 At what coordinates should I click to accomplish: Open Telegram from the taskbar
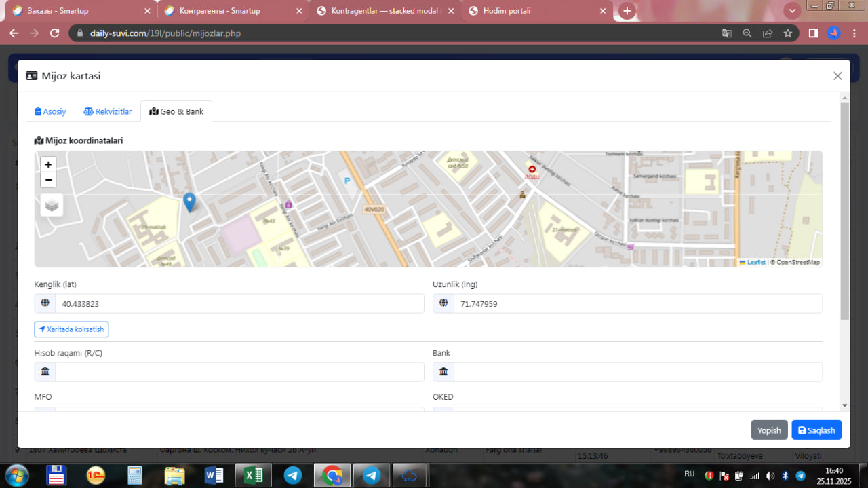click(293, 475)
